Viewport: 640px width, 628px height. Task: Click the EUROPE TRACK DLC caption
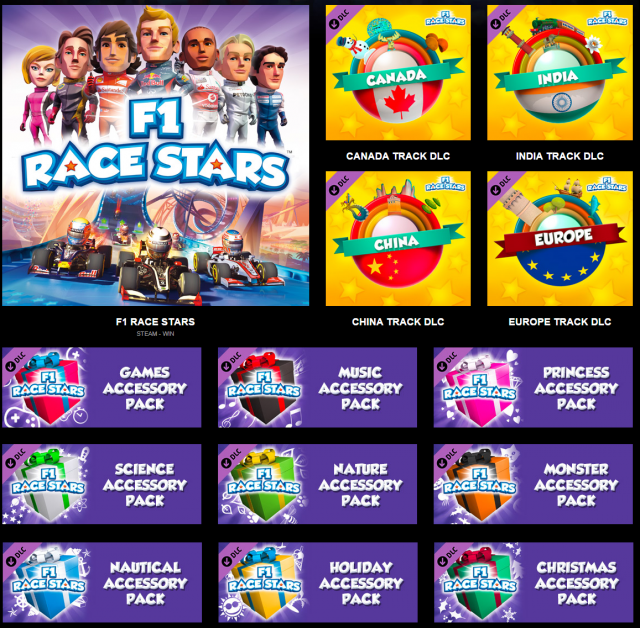click(560, 322)
